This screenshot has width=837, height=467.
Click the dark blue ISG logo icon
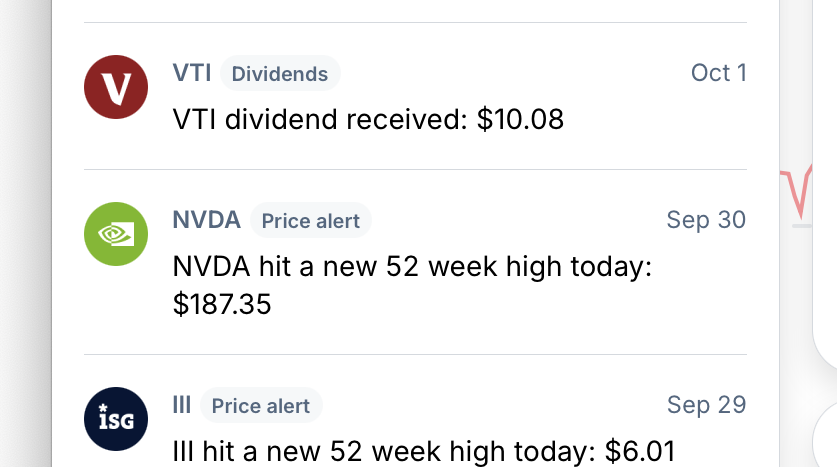(116, 419)
